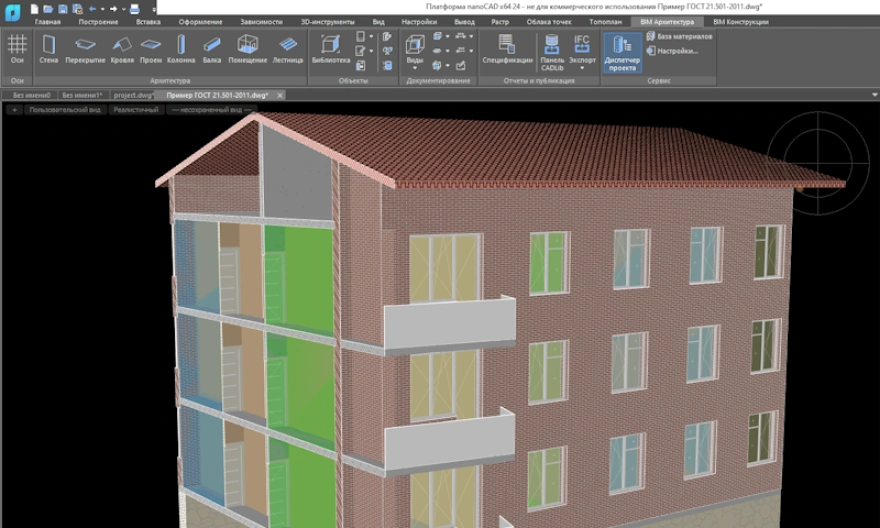Insert a Балка (Beam) element

[212, 47]
